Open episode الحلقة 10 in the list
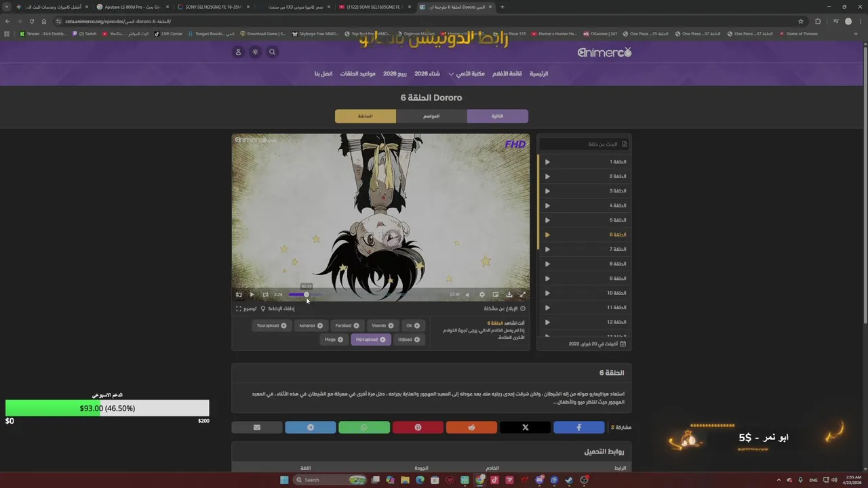Image resolution: width=868 pixels, height=488 pixels. 584,293
